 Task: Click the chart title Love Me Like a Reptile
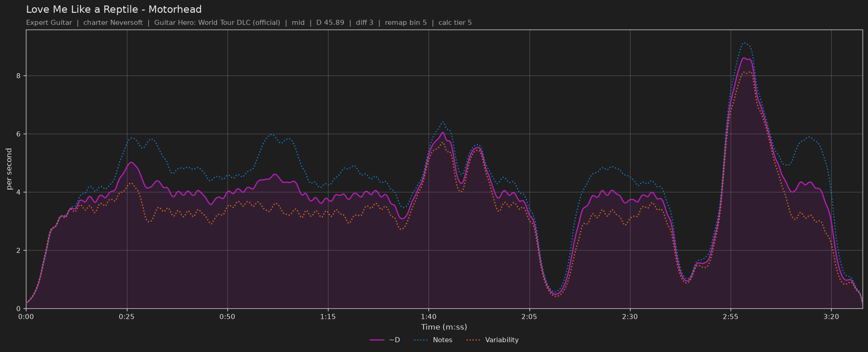click(114, 10)
